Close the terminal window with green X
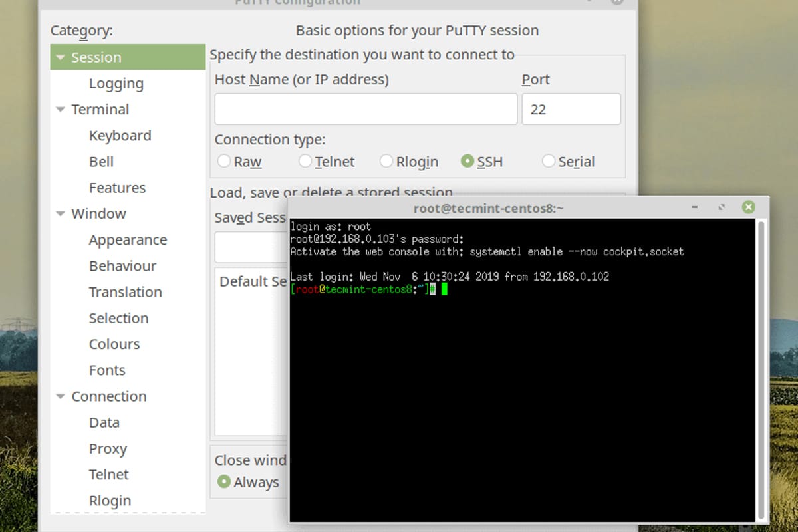 [749, 207]
